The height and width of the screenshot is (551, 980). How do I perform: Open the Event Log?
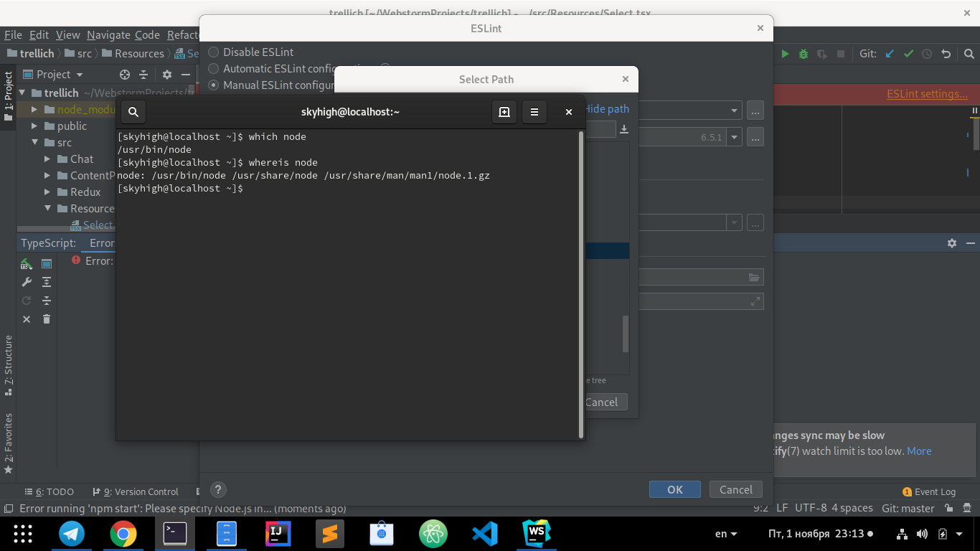point(929,491)
